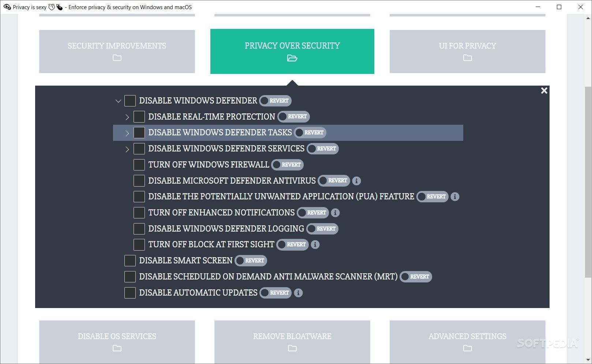Screen dimensions: 592x364
Task: Toggle Revert for Disable Windows Defender Logging
Action: click(x=322, y=229)
